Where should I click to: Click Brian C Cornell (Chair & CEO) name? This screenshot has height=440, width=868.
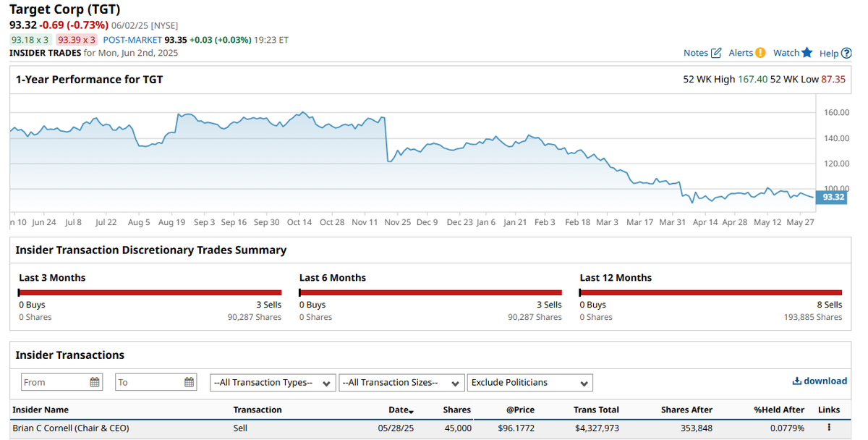coord(71,428)
